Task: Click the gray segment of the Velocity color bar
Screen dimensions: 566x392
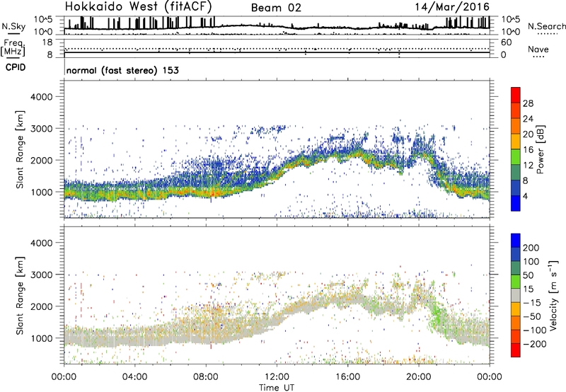Action: click(516, 295)
